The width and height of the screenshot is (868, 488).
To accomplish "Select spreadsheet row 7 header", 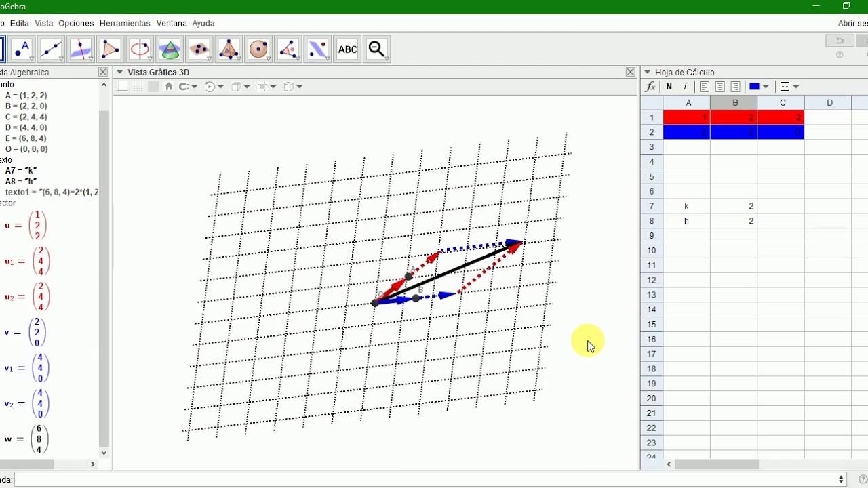I will pos(652,206).
